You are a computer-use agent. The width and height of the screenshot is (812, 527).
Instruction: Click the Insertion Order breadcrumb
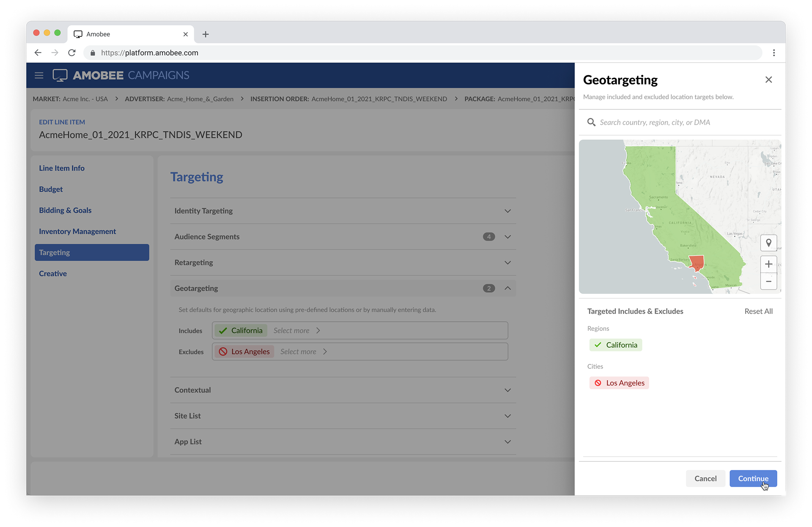pos(348,99)
